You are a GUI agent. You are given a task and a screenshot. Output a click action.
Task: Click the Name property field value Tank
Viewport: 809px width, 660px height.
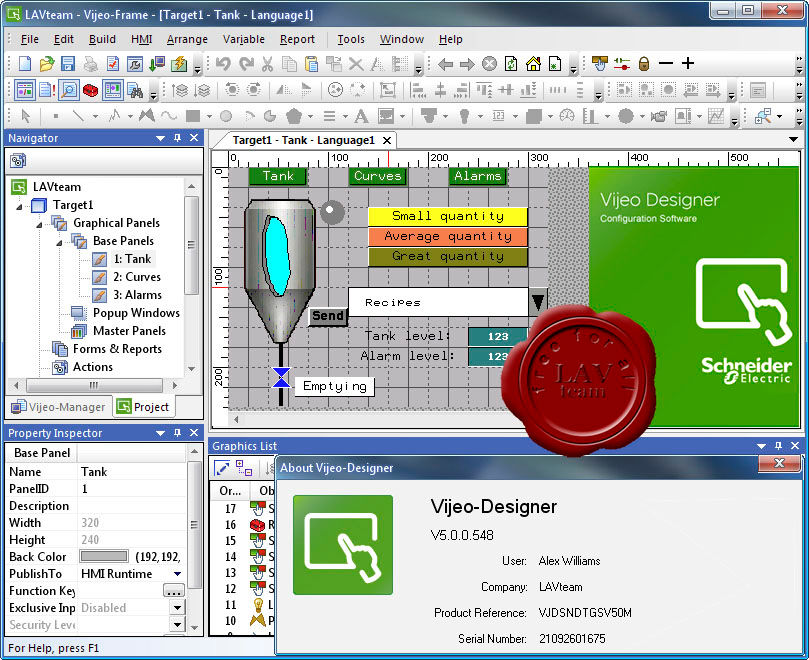tap(132, 472)
